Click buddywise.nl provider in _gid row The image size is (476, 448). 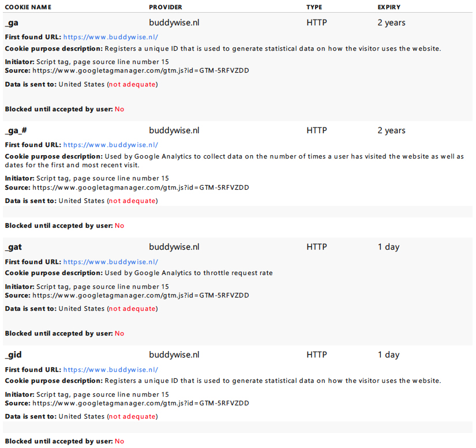174,355
